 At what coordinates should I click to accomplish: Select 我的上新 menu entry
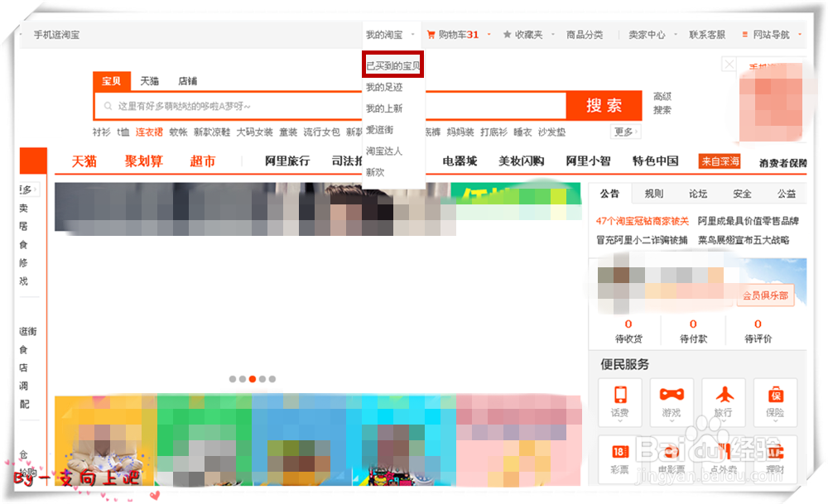(384, 108)
